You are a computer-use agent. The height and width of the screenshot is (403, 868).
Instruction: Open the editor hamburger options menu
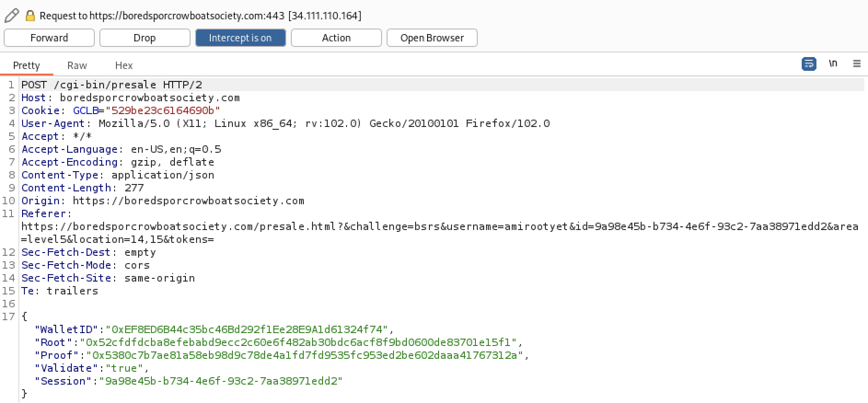point(856,64)
